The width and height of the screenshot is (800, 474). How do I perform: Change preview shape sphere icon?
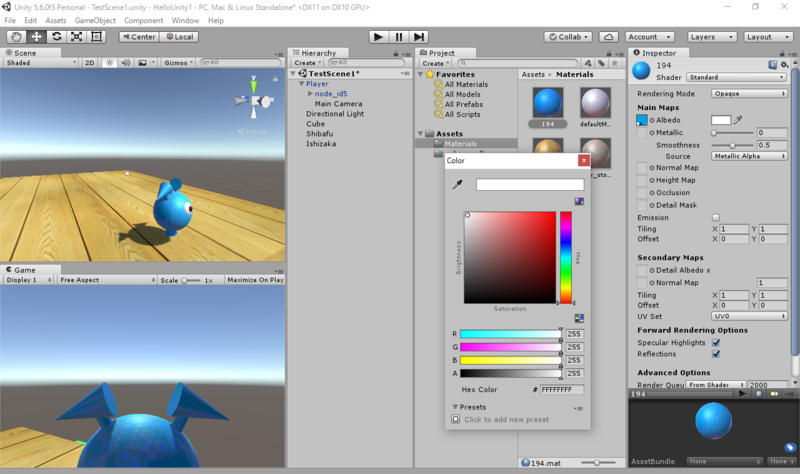(x=759, y=393)
